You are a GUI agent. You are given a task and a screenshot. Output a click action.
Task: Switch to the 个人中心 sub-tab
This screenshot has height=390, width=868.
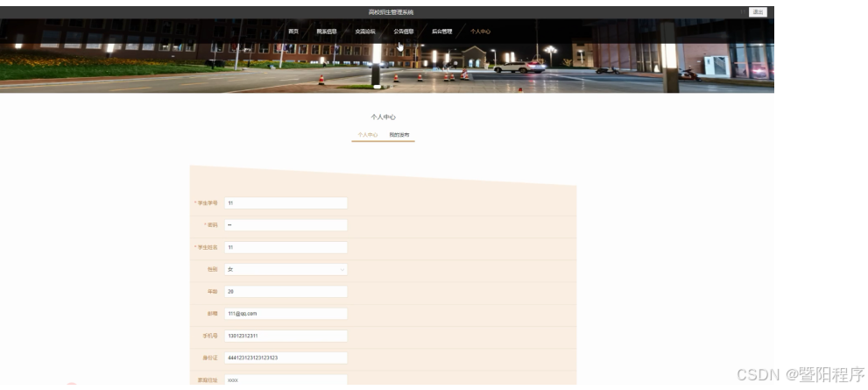click(x=368, y=135)
